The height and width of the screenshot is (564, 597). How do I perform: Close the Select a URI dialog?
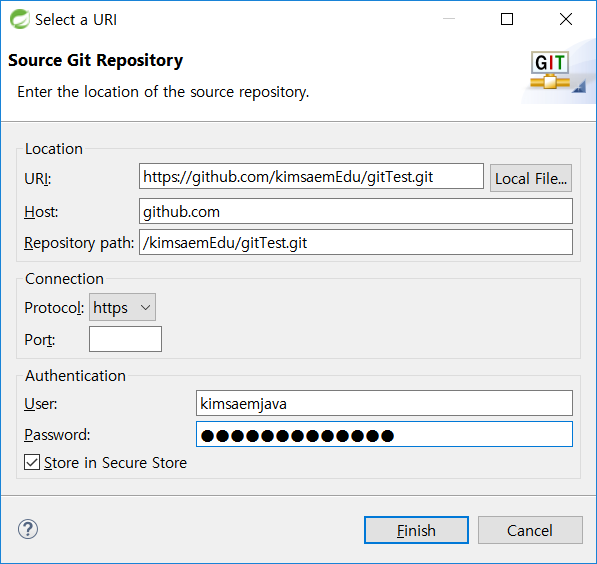pyautogui.click(x=566, y=19)
